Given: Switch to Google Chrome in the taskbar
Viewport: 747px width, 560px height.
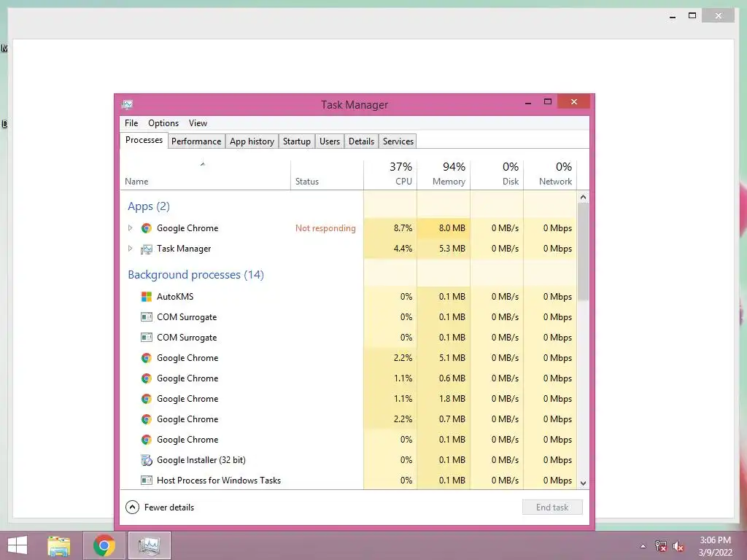Looking at the screenshot, I should click(104, 545).
